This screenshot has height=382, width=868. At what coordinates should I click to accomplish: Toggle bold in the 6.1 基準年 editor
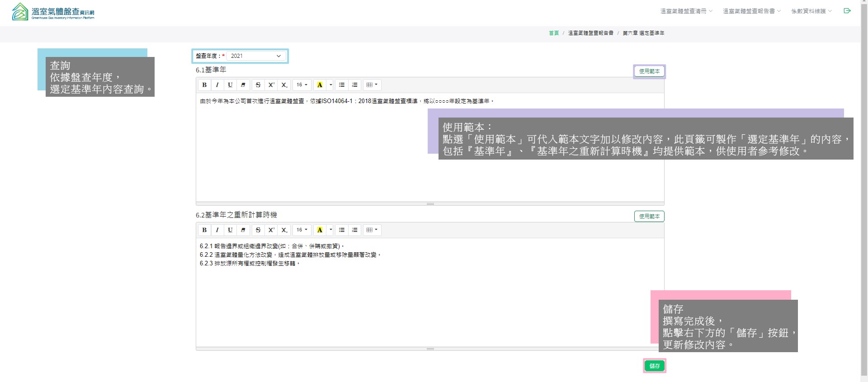(x=204, y=85)
